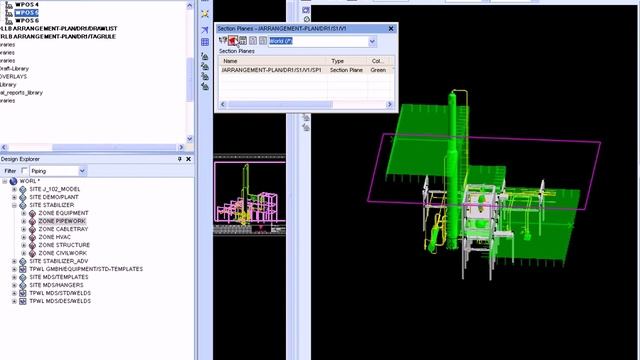Click the overlays item in upper tree
The image size is (640, 360).
point(13,76)
